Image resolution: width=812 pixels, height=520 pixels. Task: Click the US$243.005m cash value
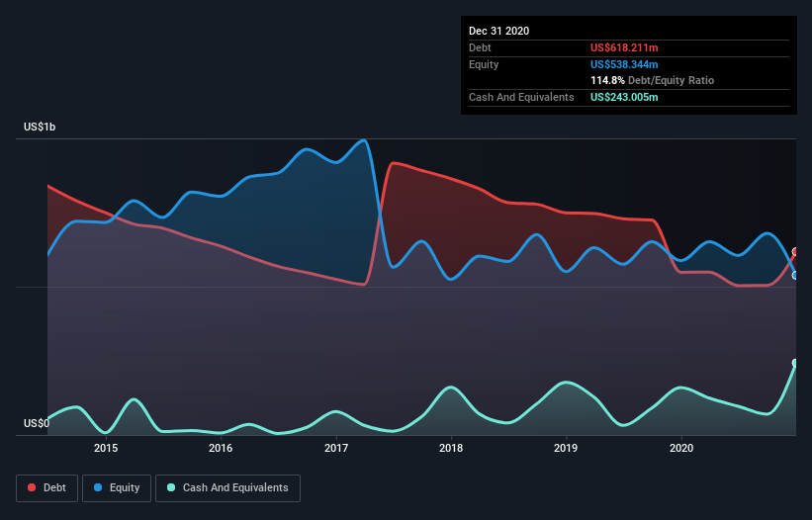[624, 97]
